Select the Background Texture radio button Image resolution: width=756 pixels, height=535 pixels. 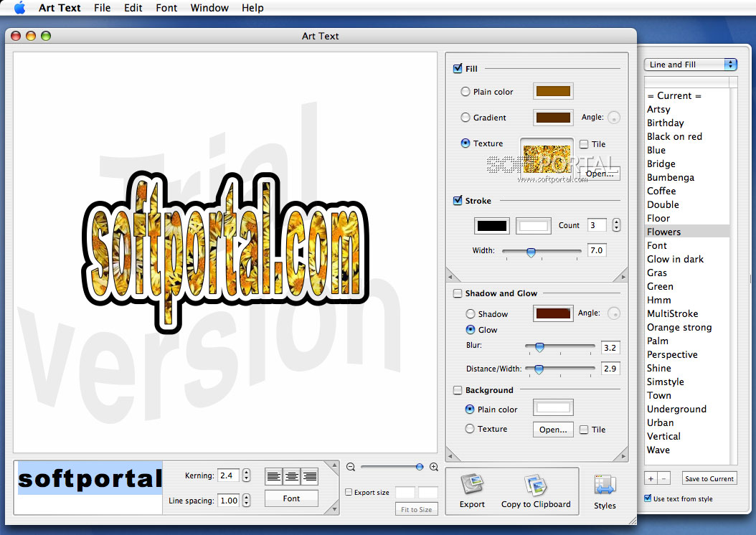(x=470, y=428)
